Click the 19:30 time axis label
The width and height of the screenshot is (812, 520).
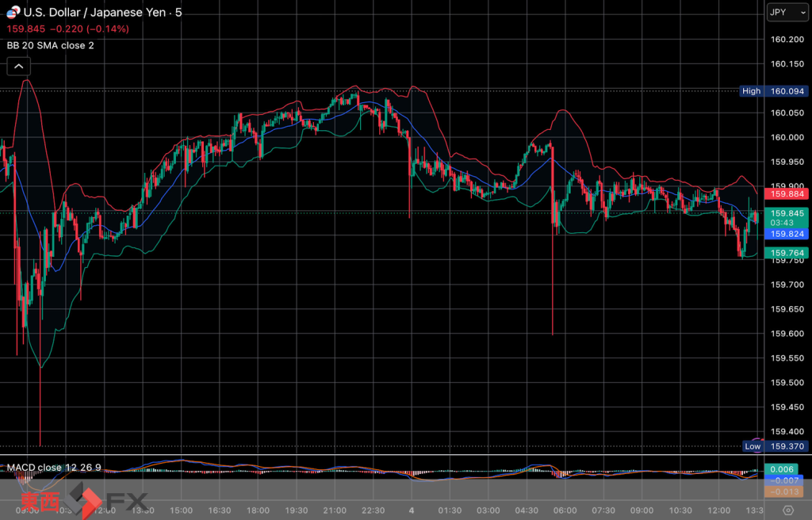(297, 510)
